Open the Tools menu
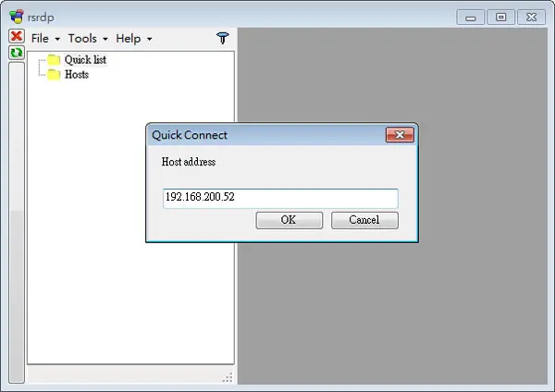The width and height of the screenshot is (555, 392). pyautogui.click(x=82, y=38)
